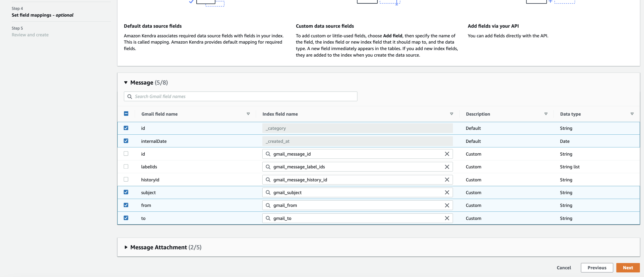This screenshot has width=644, height=277.
Task: Focus the Search Gmail field names box
Action: tap(240, 96)
